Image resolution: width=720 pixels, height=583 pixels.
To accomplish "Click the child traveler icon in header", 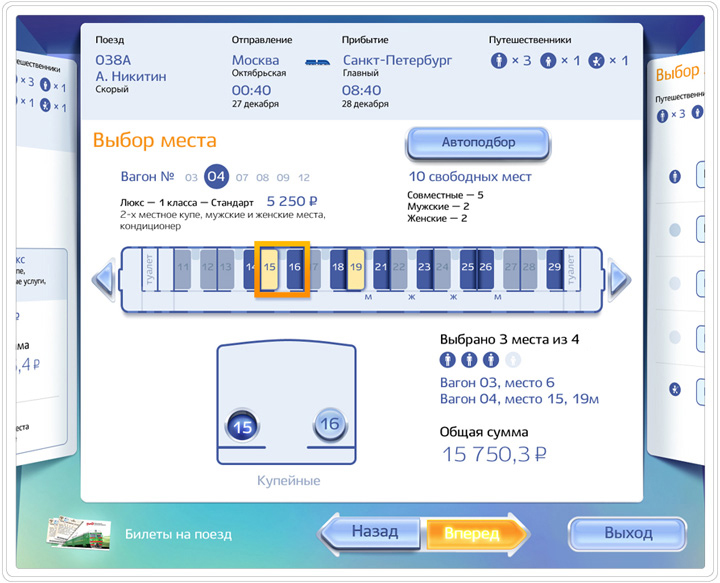I will point(596,60).
